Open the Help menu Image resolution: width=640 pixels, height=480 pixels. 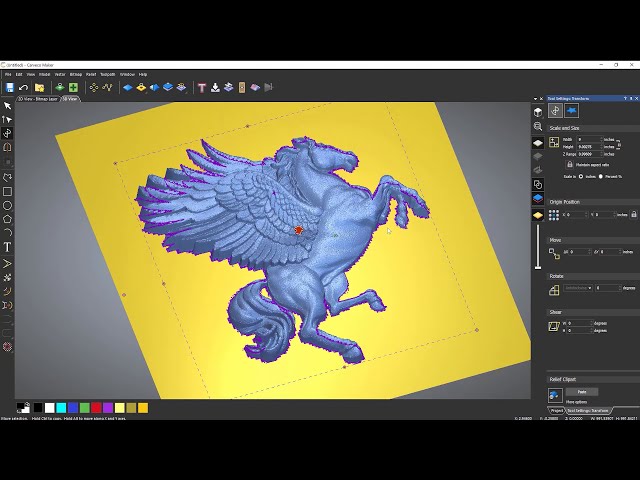pyautogui.click(x=143, y=75)
